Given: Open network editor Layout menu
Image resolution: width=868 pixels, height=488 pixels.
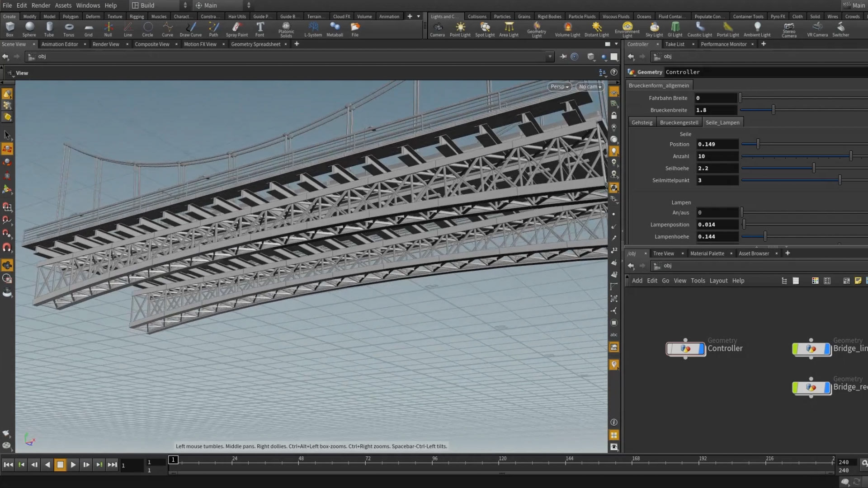Looking at the screenshot, I should 718,281.
